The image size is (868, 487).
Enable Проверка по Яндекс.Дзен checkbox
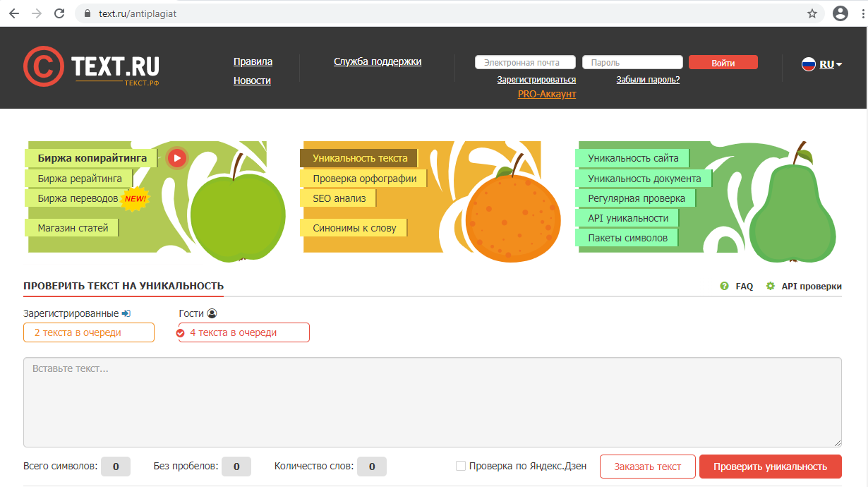point(461,466)
